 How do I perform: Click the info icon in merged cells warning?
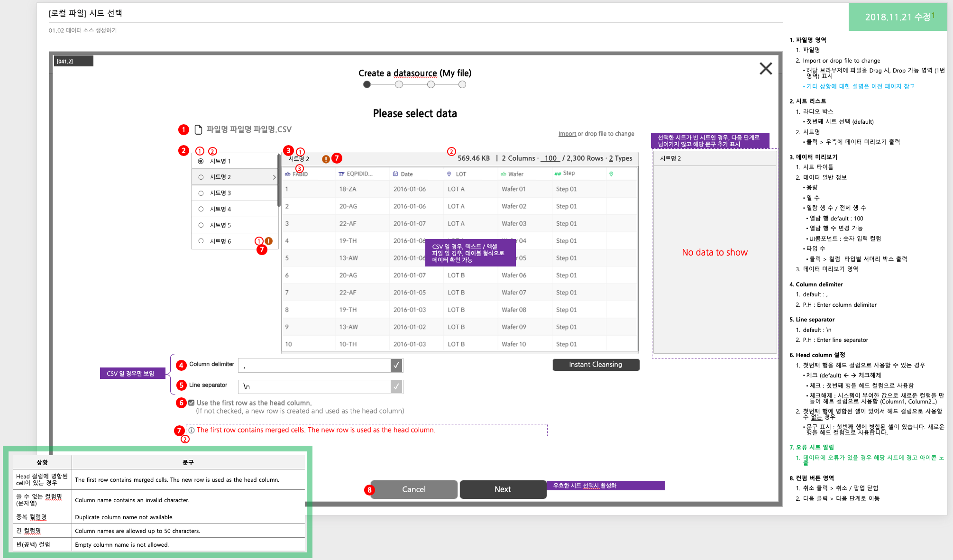pyautogui.click(x=192, y=430)
